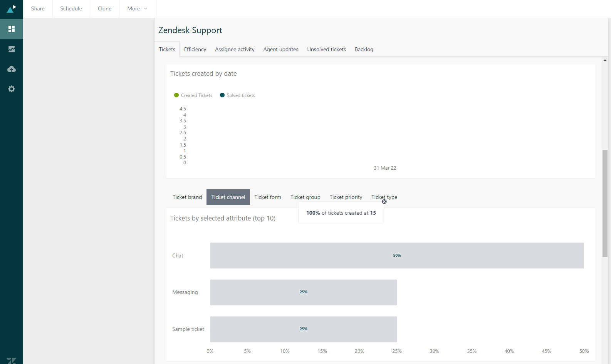Click the Sample ticket 25% bar
611x364 pixels.
click(x=304, y=329)
